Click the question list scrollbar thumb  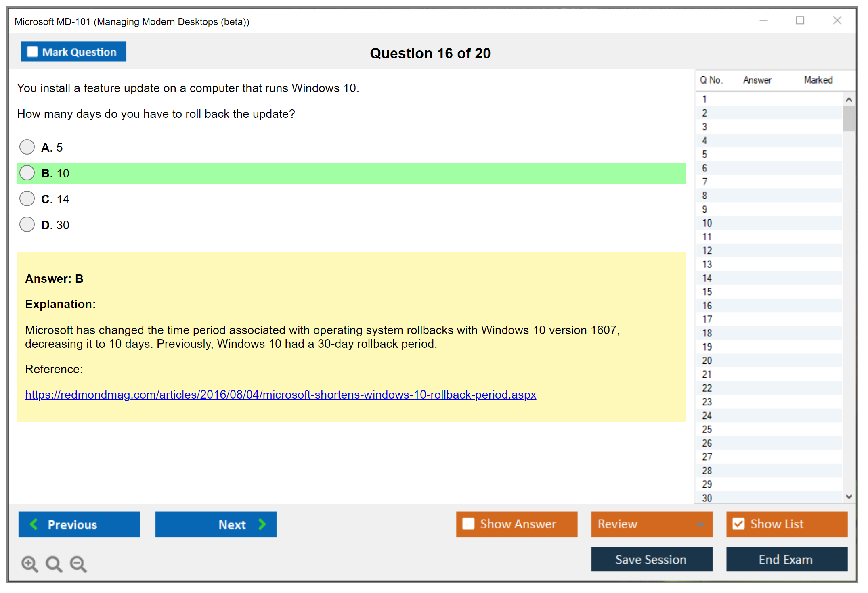click(849, 119)
